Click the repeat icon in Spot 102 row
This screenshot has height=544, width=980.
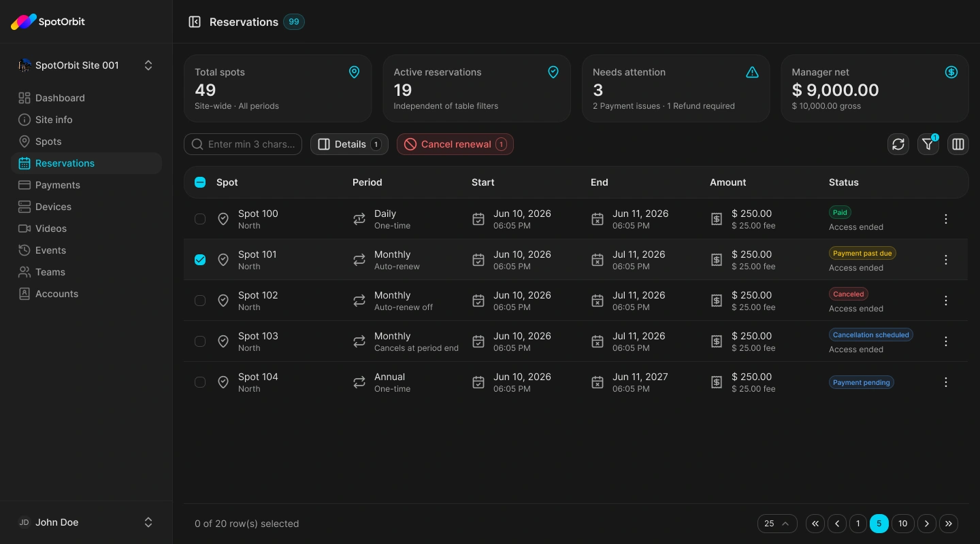pos(359,301)
